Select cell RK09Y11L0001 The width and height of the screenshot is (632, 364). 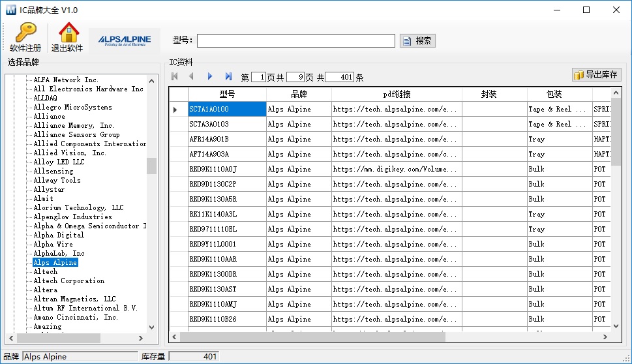[x=227, y=244]
